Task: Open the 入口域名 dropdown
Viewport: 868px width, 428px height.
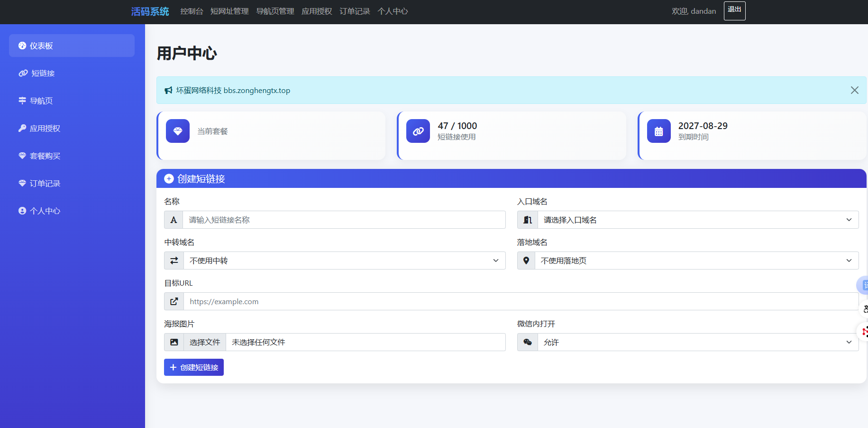Action: coord(697,220)
